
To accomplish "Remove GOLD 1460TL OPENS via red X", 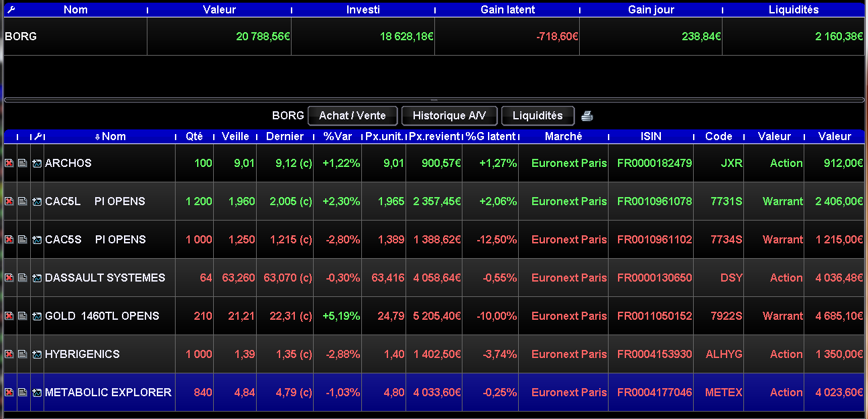I will (9, 316).
